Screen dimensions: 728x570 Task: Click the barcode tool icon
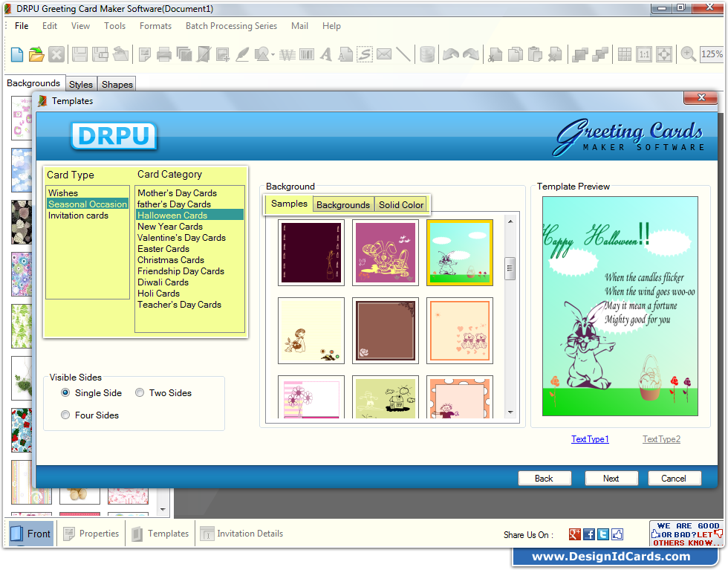[x=307, y=55]
